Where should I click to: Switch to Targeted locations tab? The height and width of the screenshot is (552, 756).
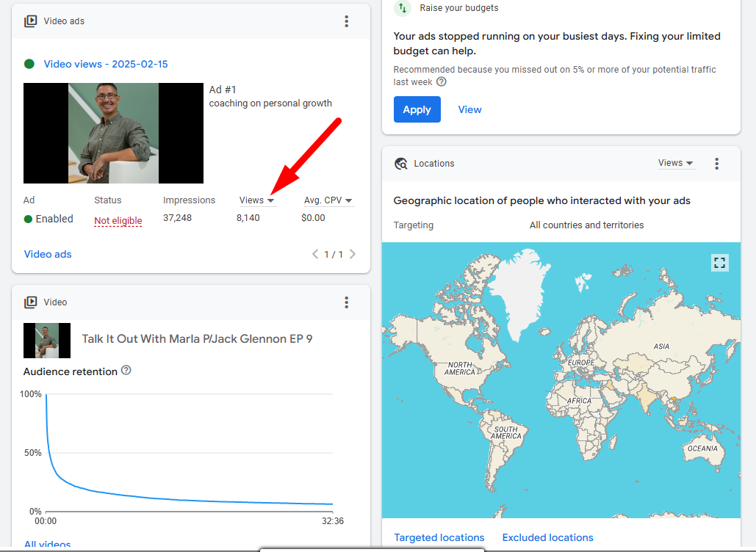pyautogui.click(x=439, y=537)
